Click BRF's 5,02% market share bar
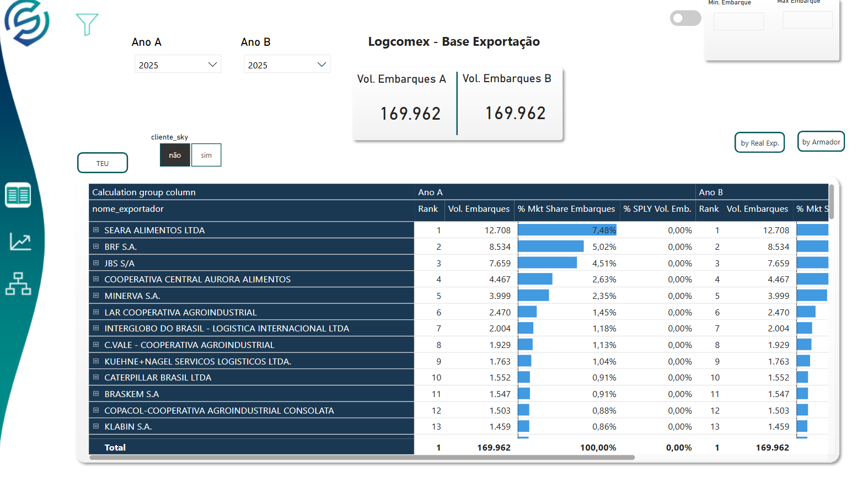868x482 pixels. coord(550,247)
